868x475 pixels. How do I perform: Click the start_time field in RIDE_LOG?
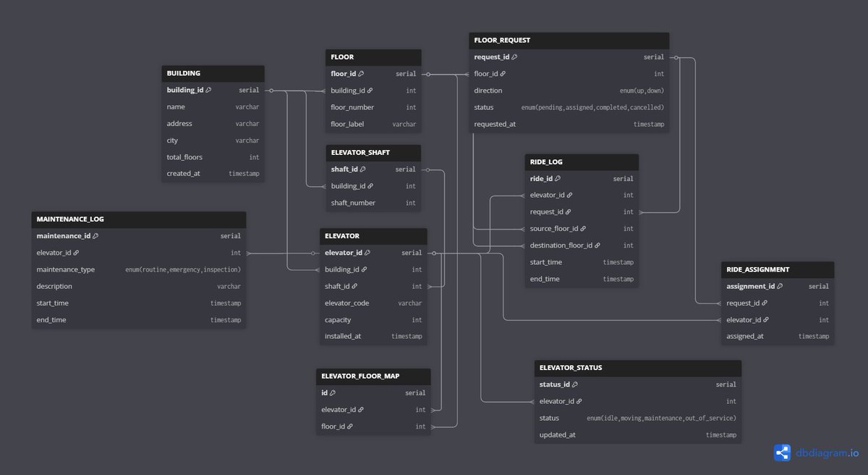pyautogui.click(x=582, y=262)
